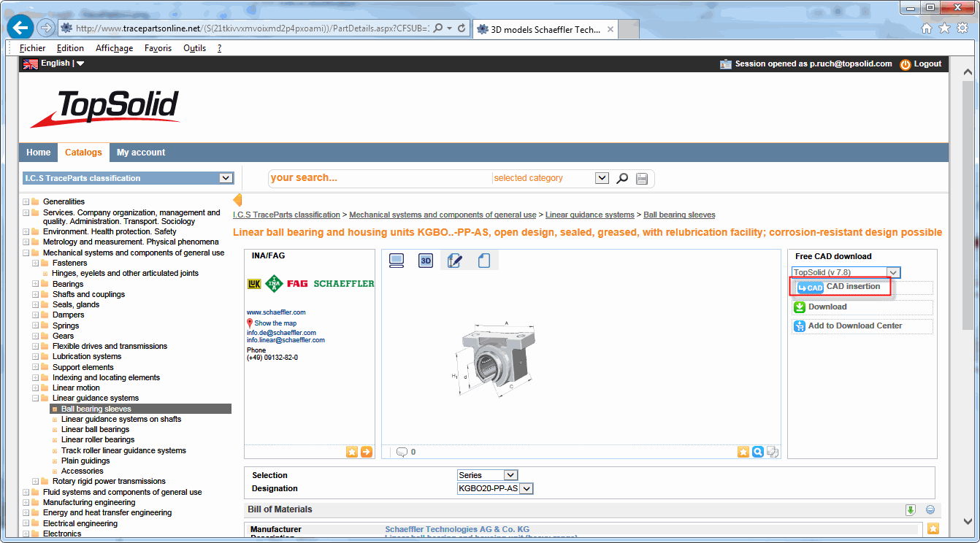Open the Favoris menu

158,48
